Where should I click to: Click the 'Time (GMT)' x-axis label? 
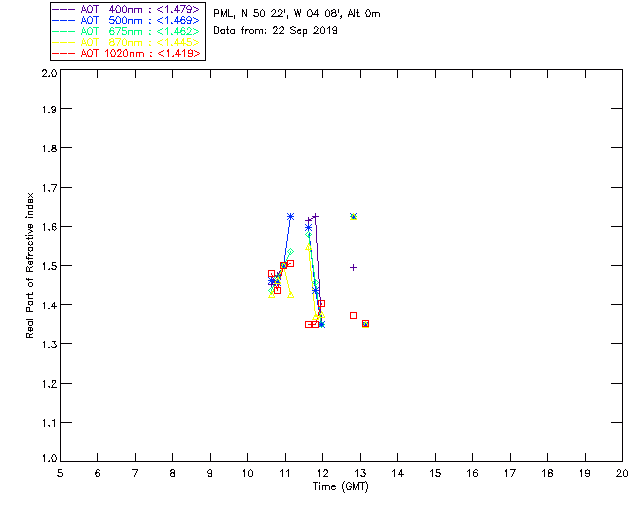tap(340, 487)
